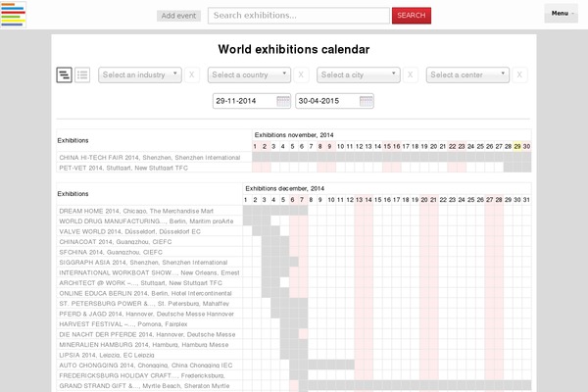Clear the industry filter with its X
This screenshot has height=392, width=588.
pos(192,74)
